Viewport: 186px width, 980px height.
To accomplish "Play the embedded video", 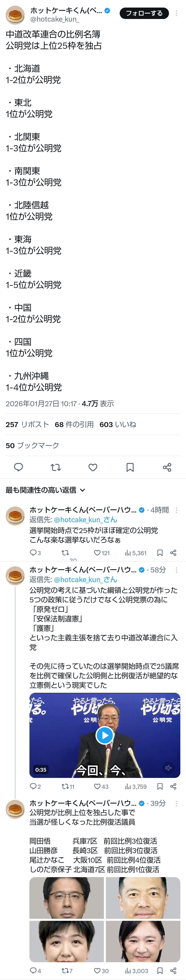I will coord(105,735).
